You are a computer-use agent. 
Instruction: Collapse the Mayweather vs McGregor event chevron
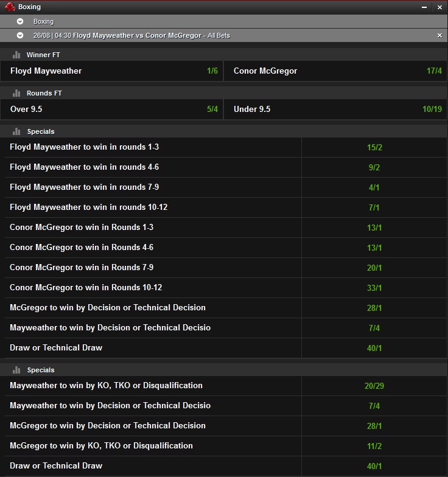point(20,35)
